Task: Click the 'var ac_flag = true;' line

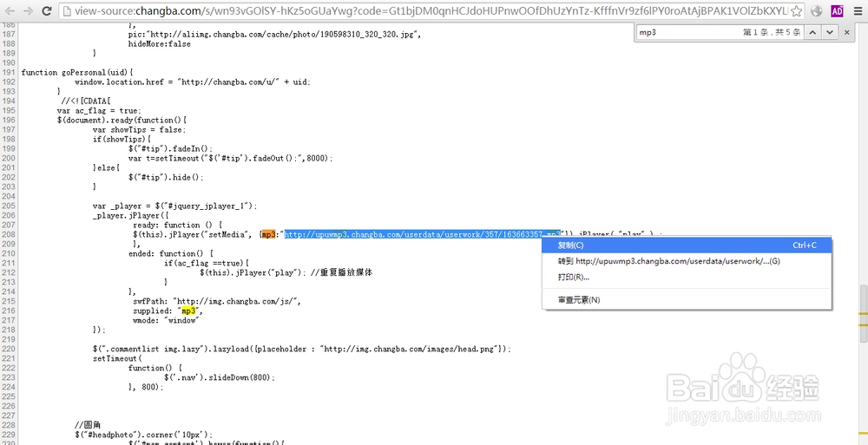Action: click(x=99, y=111)
